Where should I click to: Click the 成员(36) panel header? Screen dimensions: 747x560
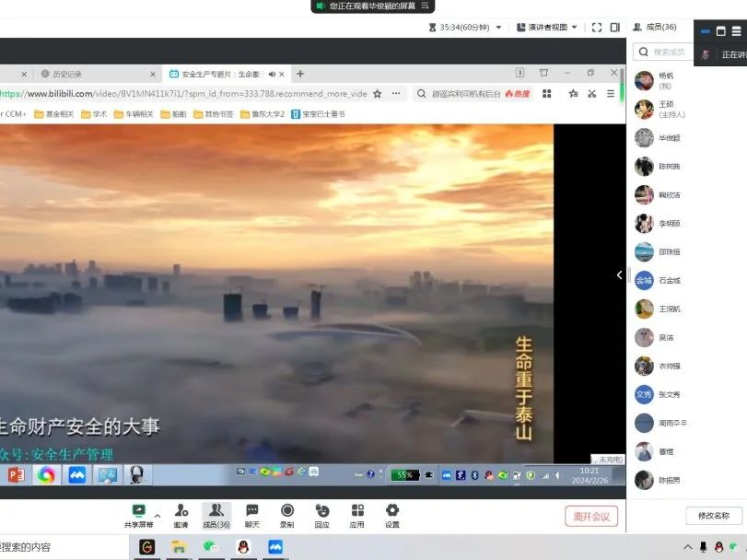coord(655,27)
